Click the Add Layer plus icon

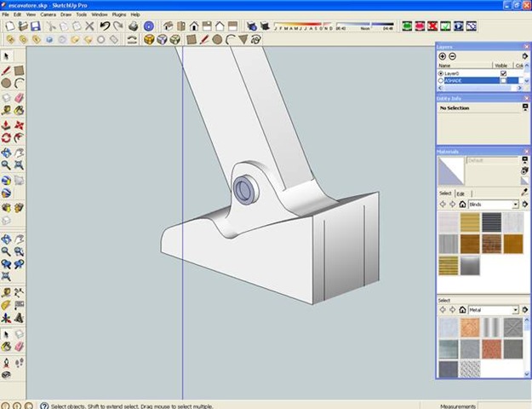point(442,56)
